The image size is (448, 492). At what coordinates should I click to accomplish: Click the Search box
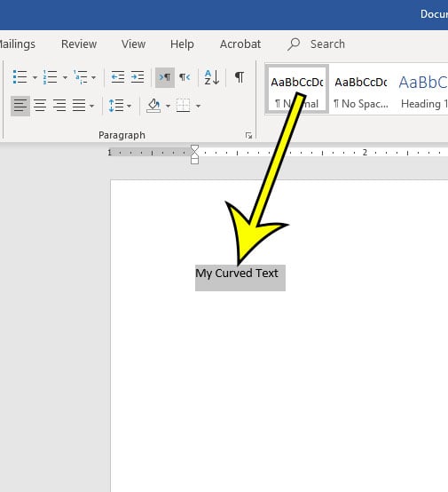pos(327,44)
